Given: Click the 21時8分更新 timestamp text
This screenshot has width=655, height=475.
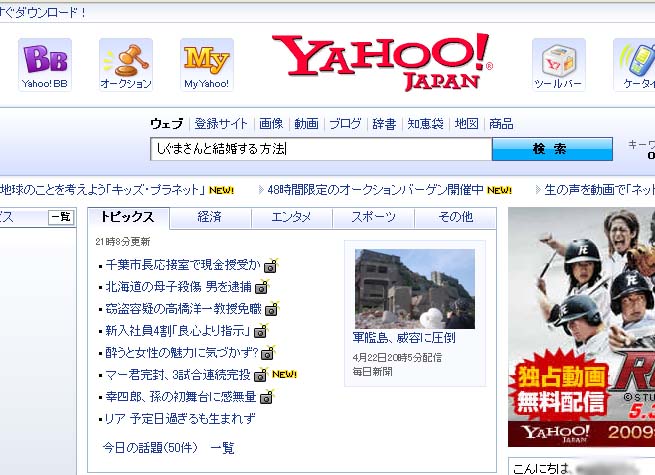Looking at the screenshot, I should [x=123, y=242].
